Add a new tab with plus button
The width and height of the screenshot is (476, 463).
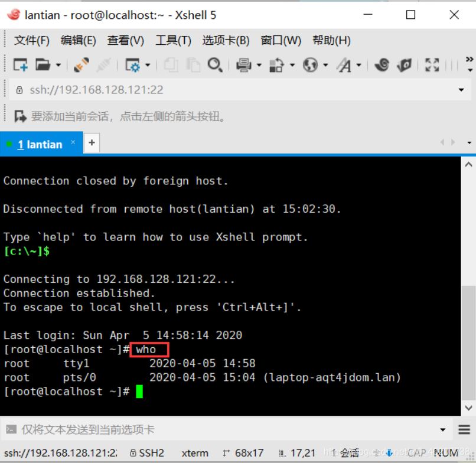tap(92, 143)
